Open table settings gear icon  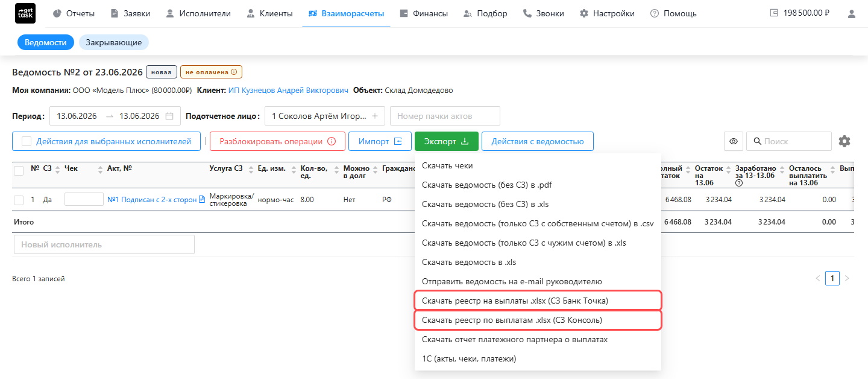[844, 141]
